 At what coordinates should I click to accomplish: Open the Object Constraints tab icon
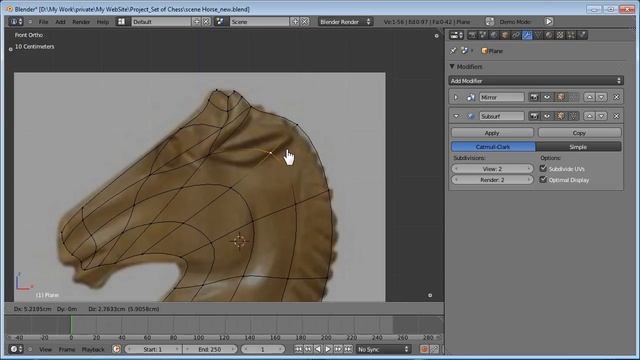[x=516, y=35]
